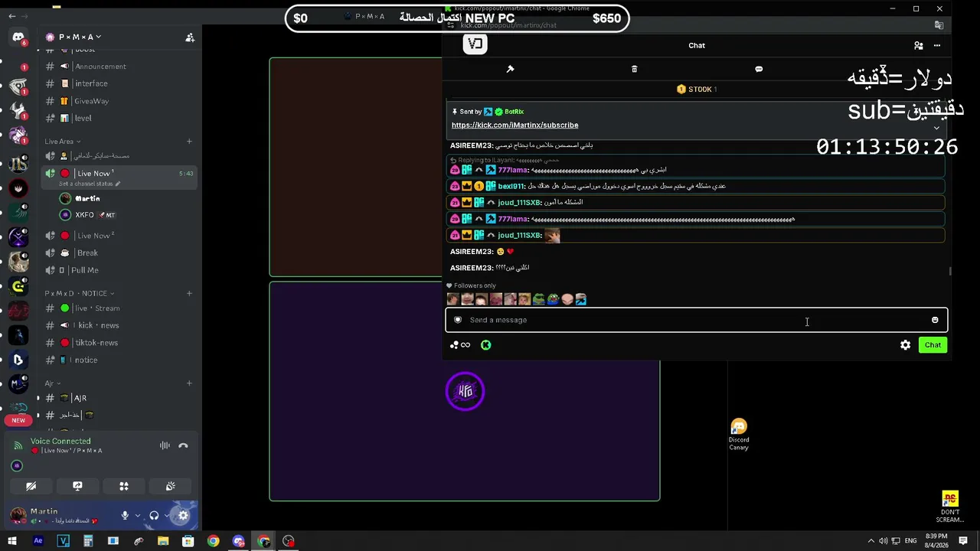Open the Calculator from the taskbar
Image resolution: width=980 pixels, height=551 pixels.
[x=88, y=541]
